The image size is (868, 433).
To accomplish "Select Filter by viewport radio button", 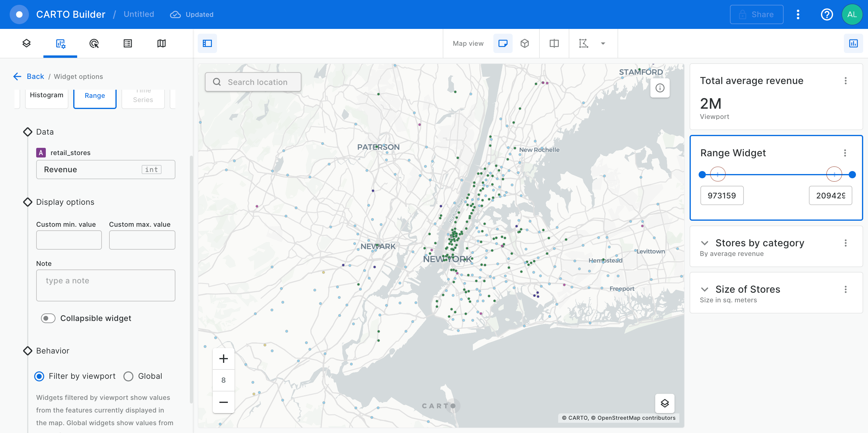I will [x=39, y=376].
